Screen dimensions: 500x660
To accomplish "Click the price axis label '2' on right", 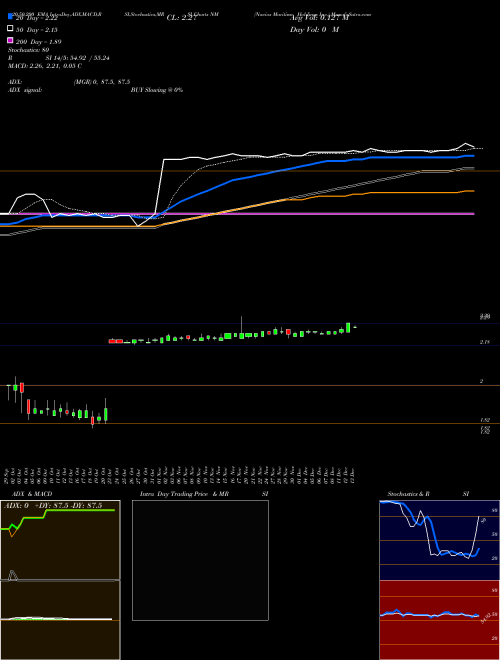I will click(x=481, y=381).
